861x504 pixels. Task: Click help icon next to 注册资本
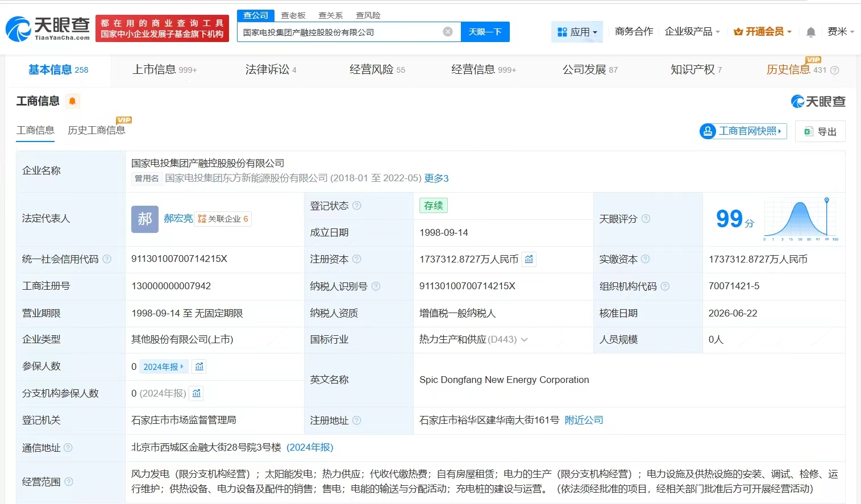click(357, 259)
